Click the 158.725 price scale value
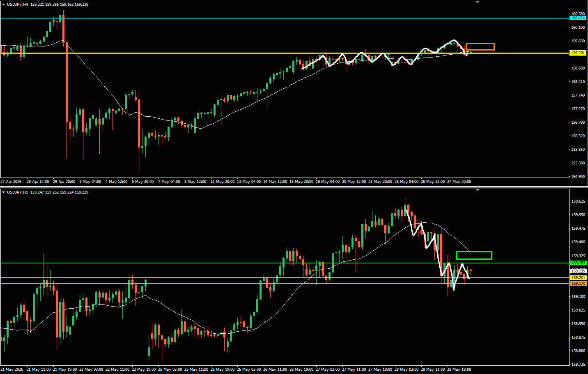Viewport: 588px width, 374px height. click(x=578, y=365)
